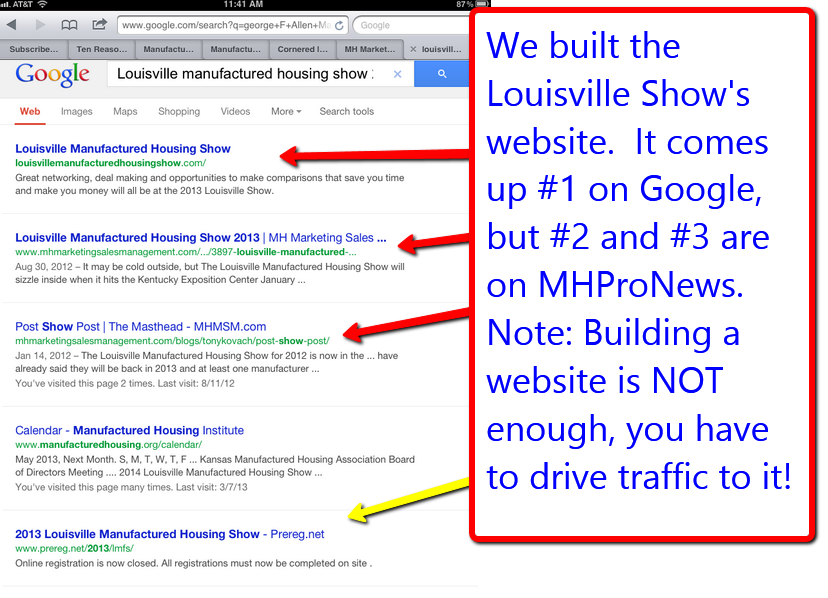The height and width of the screenshot is (598, 828).
Task: Tap the Safari forward arrow
Action: click(40, 24)
